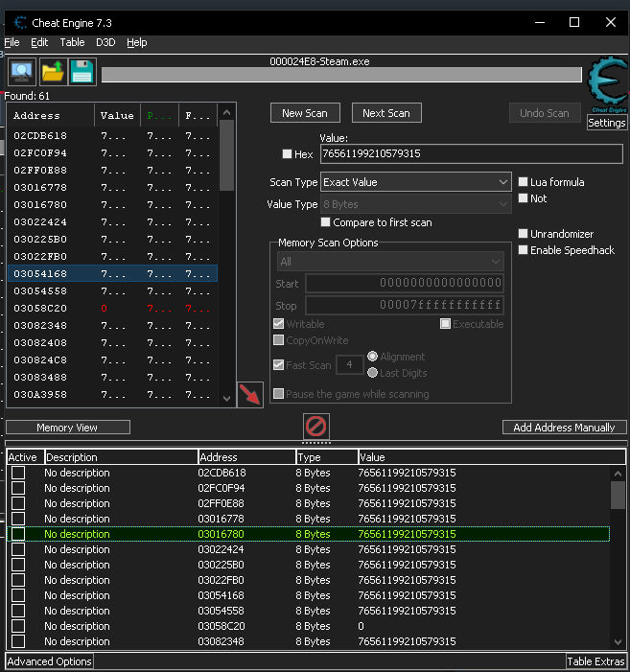Click the Cheat Engine logo icon
Viewport: 630px width, 672px height.
pos(606,81)
